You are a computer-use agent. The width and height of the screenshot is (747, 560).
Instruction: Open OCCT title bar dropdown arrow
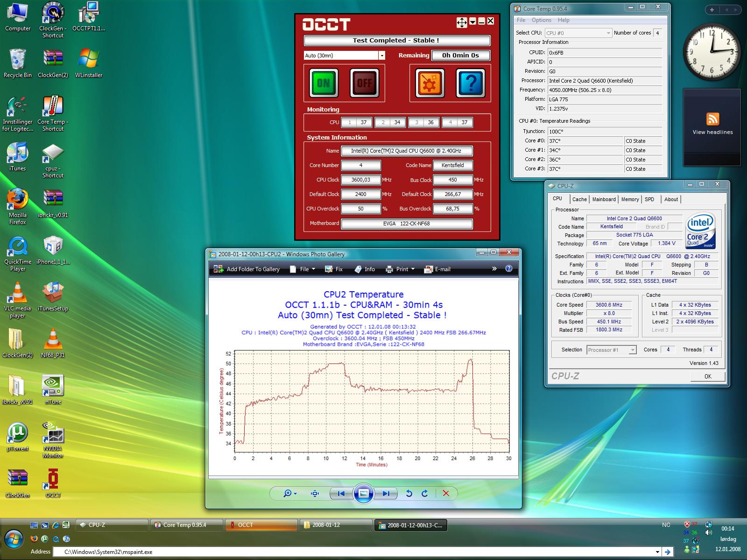coord(472,21)
